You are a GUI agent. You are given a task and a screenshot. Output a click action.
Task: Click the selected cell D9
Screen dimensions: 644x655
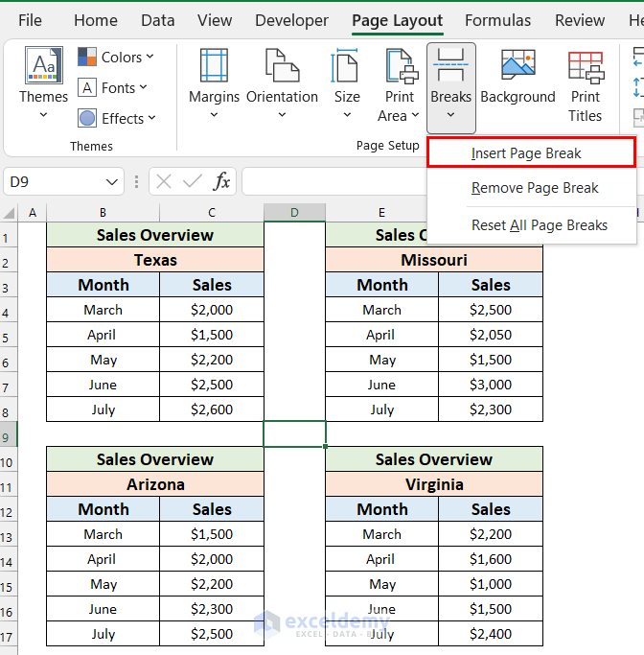pos(294,434)
